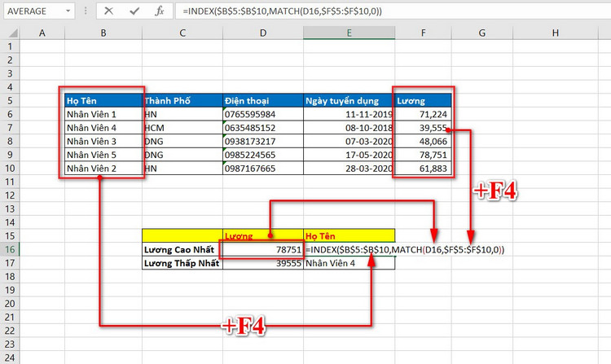Viewport: 611px width, 364px height.
Task: Select salary cell 78,751
Action: (423, 155)
